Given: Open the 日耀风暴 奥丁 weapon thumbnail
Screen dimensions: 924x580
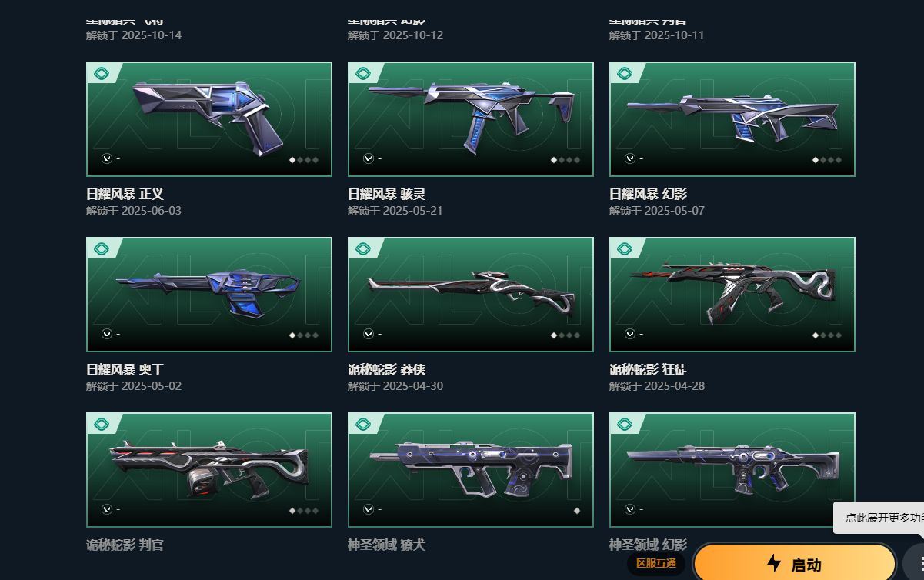Looking at the screenshot, I should (209, 295).
